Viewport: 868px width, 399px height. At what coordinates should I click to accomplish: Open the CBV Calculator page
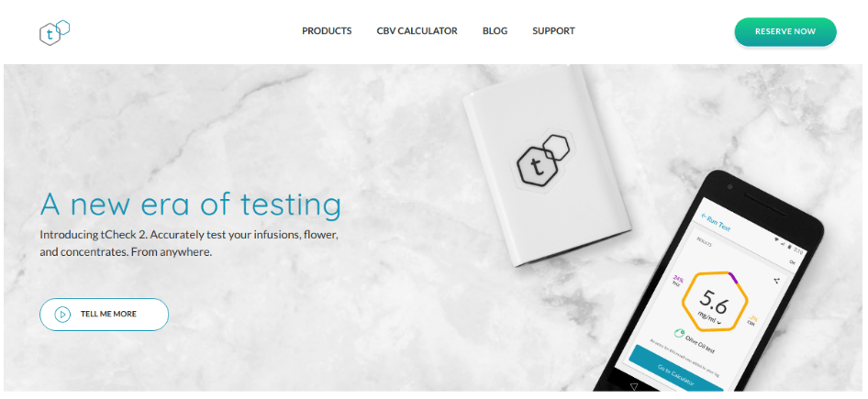[417, 31]
